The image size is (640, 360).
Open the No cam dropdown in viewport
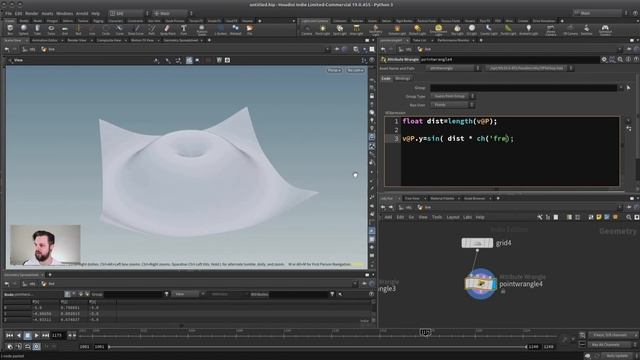point(355,71)
